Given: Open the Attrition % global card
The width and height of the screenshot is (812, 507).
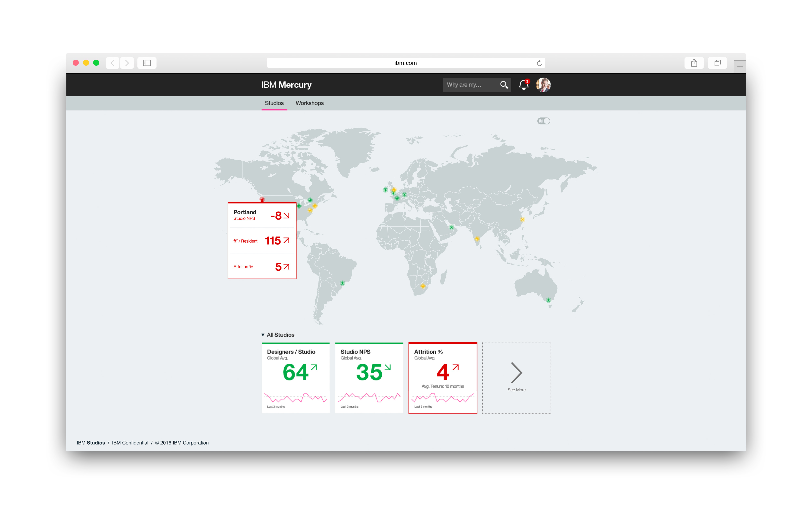Looking at the screenshot, I should pos(443,378).
